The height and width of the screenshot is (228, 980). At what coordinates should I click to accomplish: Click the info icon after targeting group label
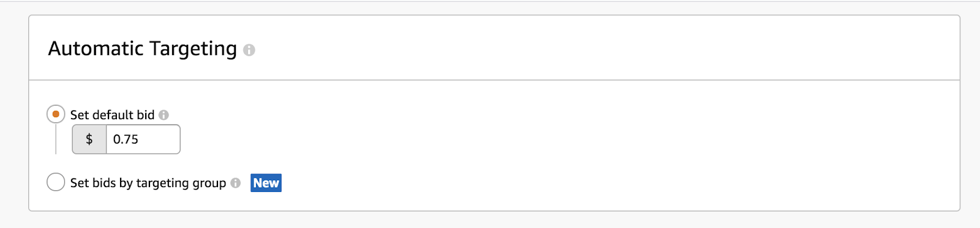tap(235, 183)
